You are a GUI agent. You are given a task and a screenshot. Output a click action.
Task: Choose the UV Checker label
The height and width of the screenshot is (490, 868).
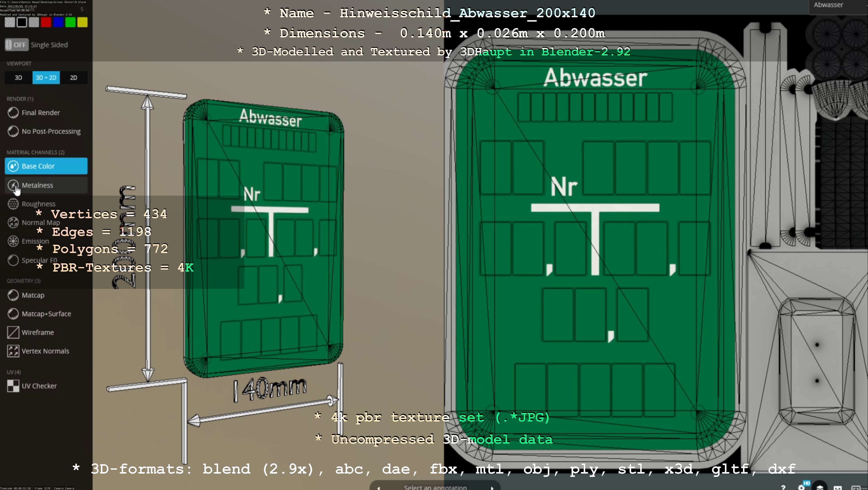point(39,386)
